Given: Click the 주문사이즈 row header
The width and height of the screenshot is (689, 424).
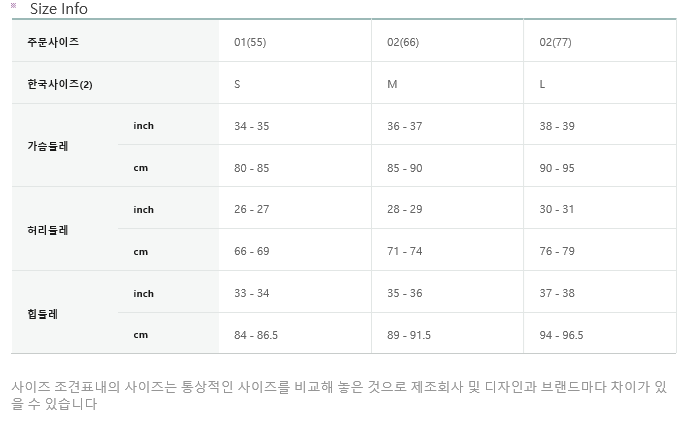Looking at the screenshot, I should pyautogui.click(x=53, y=42).
